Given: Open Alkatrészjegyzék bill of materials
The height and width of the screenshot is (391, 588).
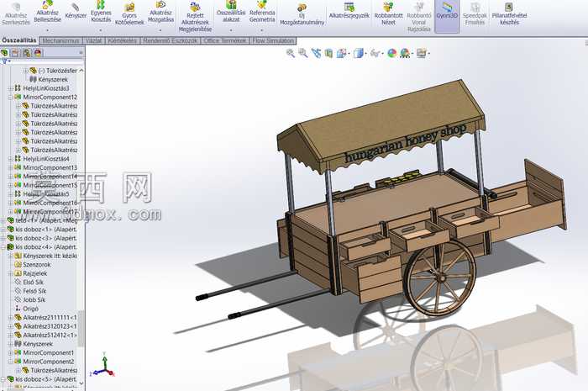Looking at the screenshot, I should tap(349, 10).
